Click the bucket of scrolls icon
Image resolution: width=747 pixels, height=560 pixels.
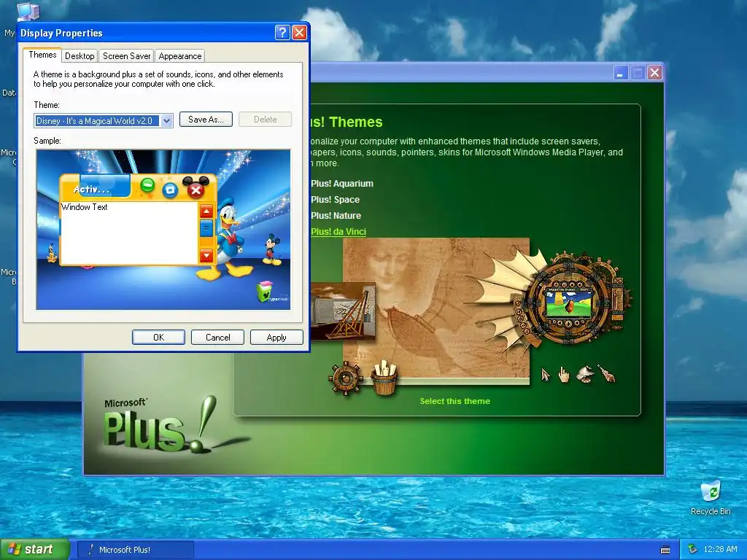(385, 378)
